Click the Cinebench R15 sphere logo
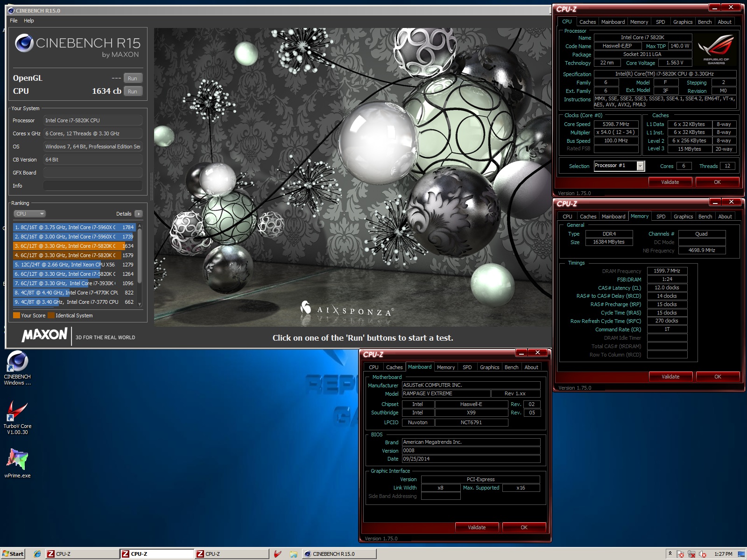The width and height of the screenshot is (747, 560). 24,43
